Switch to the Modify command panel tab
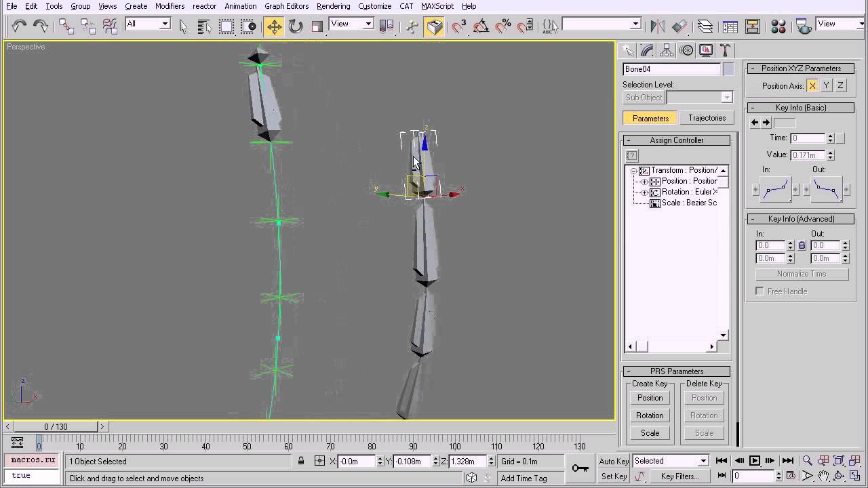868x488 pixels. coord(647,51)
